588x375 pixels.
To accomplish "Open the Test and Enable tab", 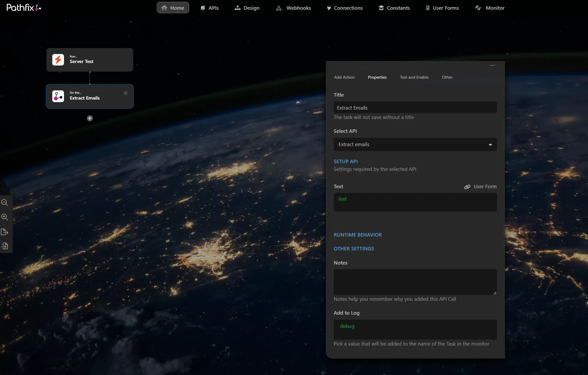I will coord(414,77).
